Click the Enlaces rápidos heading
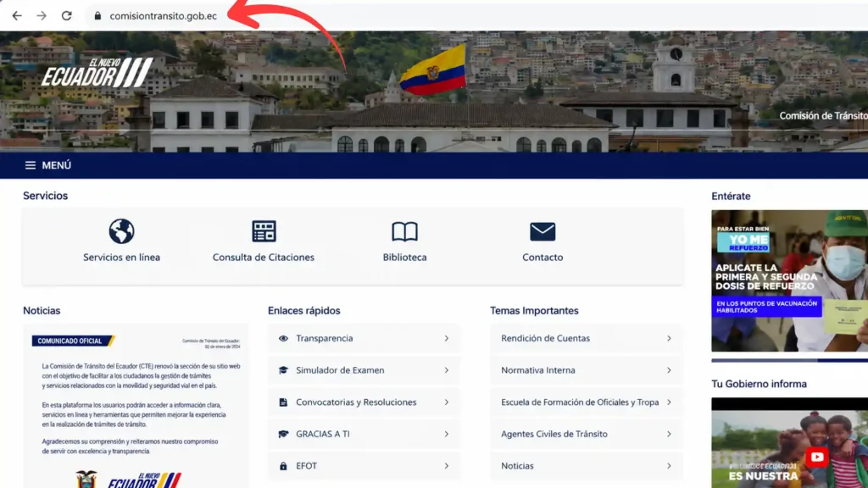 [x=304, y=311]
